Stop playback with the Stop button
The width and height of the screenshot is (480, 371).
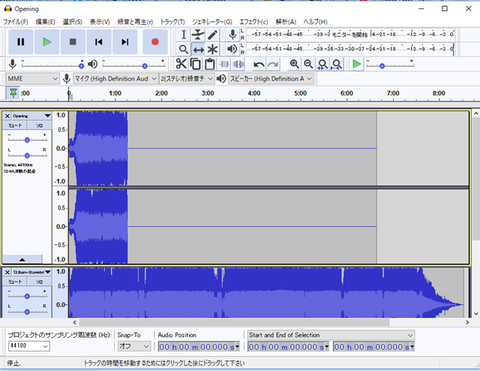click(x=73, y=42)
